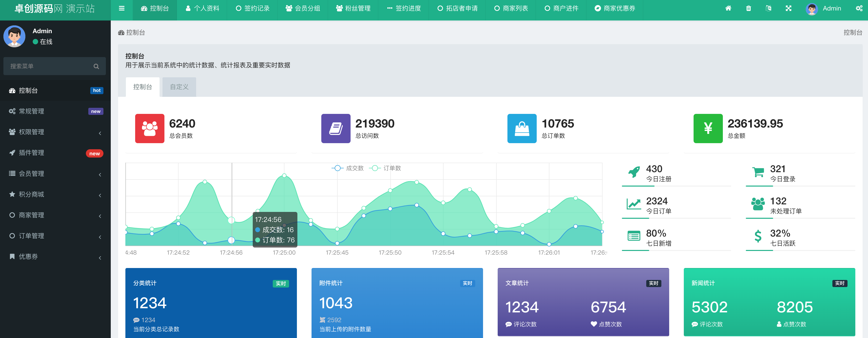
Task: Expand the 订单管理 sidebar menu
Action: click(x=55, y=236)
